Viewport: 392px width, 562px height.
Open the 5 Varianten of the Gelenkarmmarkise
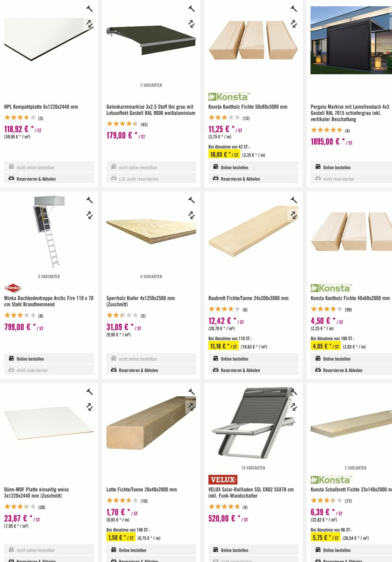151,85
